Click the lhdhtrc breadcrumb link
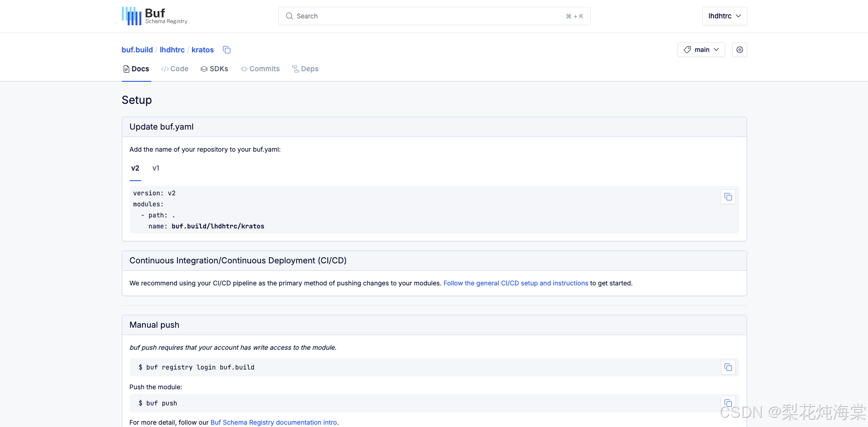The image size is (868, 427). click(172, 50)
